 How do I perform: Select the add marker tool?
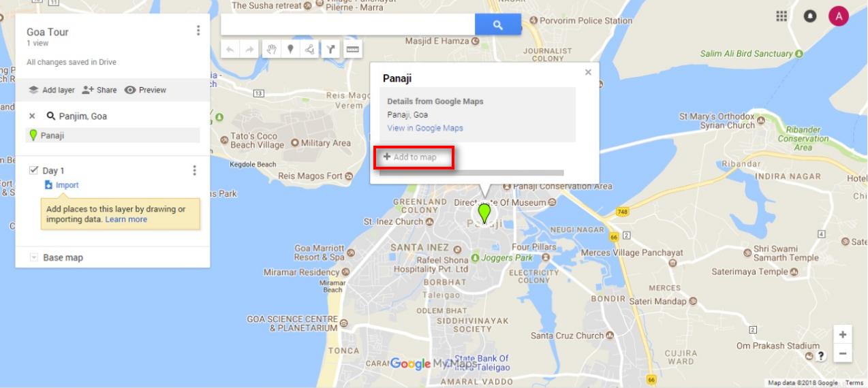pyautogui.click(x=290, y=49)
